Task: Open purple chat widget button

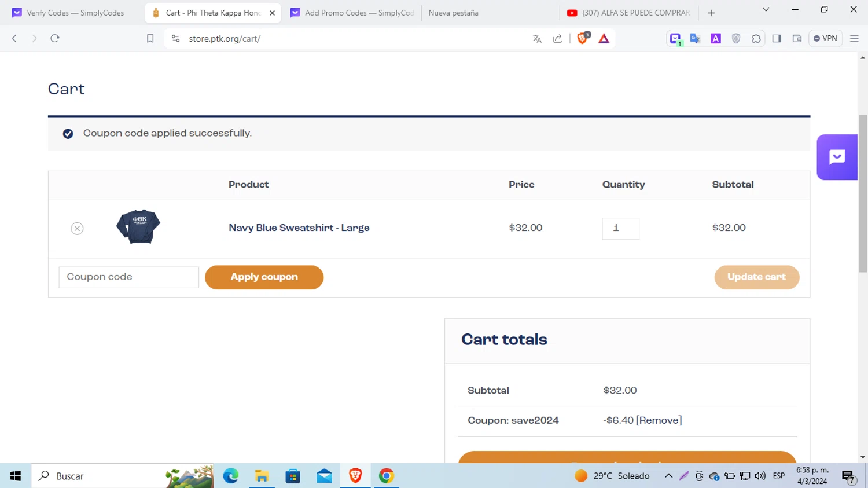Action: (x=837, y=157)
